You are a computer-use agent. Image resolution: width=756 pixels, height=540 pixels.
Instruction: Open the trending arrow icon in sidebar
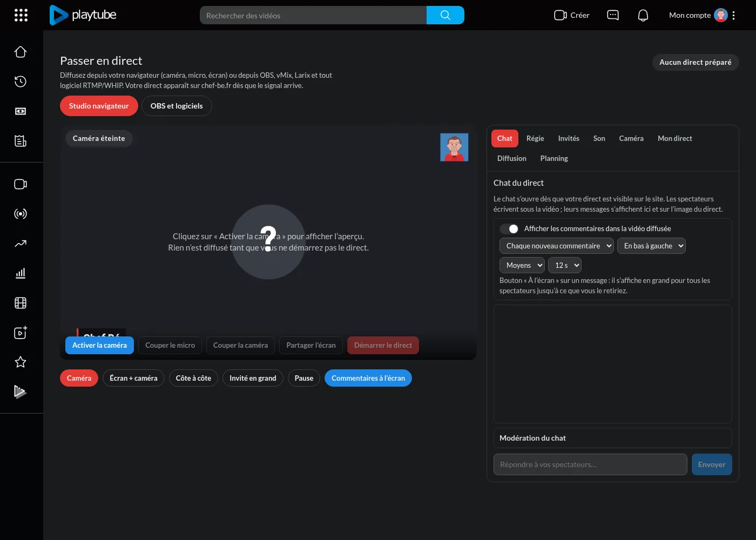(21, 244)
